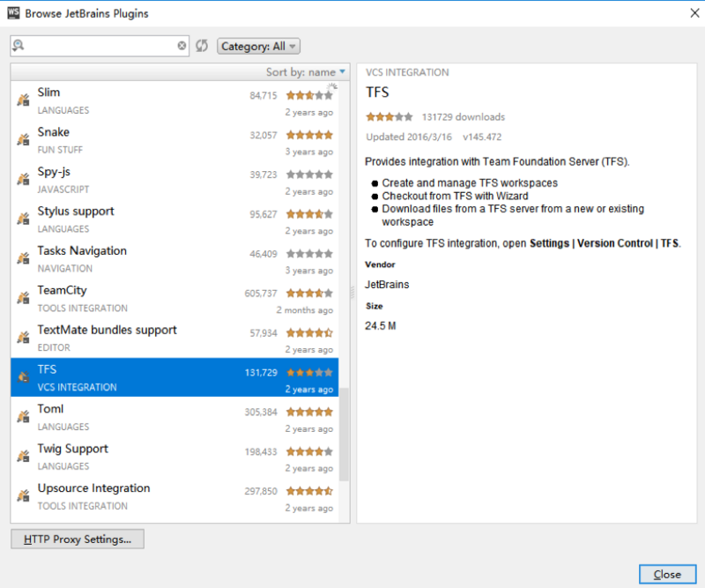Click the 305,384 download count
The image size is (705, 588).
261,413
